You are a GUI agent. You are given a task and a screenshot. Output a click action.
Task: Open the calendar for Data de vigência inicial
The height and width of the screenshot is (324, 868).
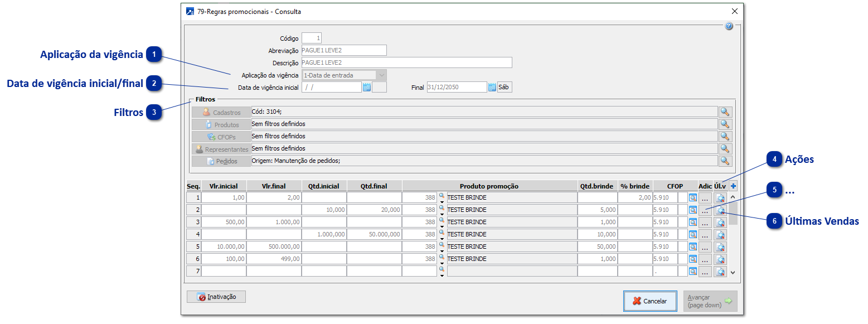367,87
